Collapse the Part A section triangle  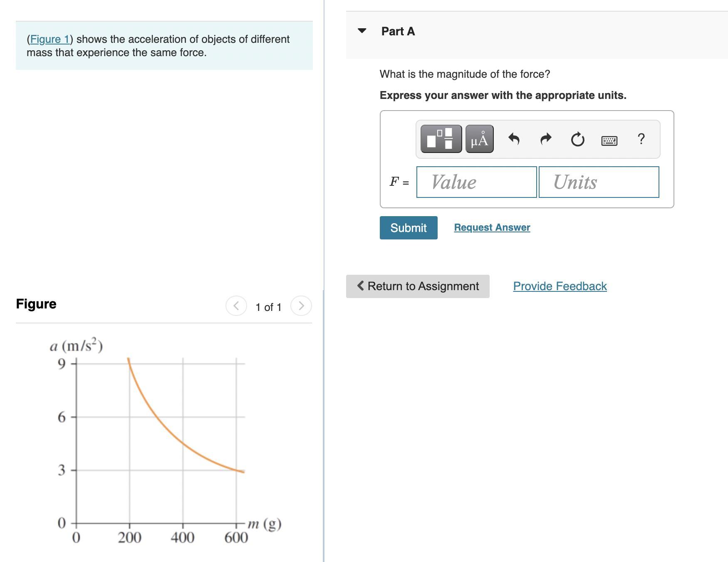click(x=362, y=31)
